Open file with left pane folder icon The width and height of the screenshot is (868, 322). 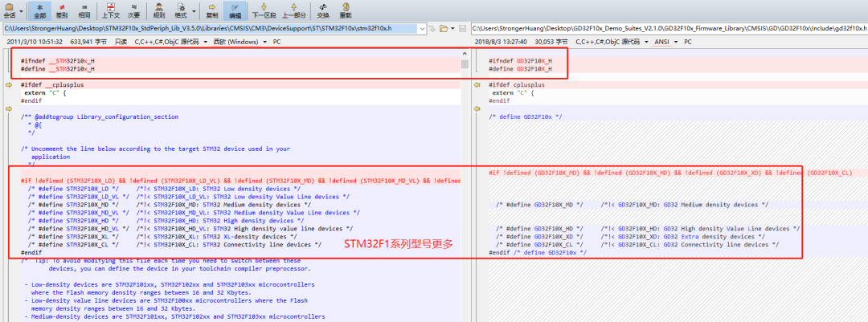444,27
